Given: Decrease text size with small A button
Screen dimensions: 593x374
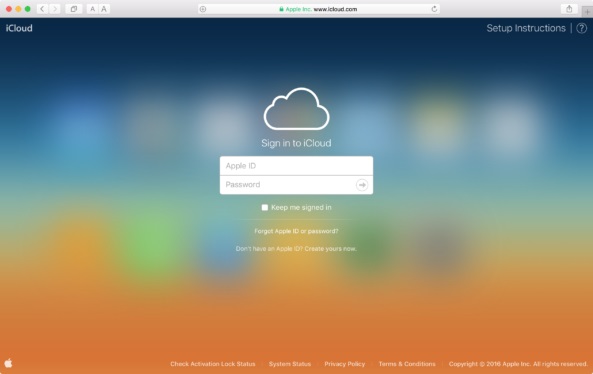Looking at the screenshot, I should click(92, 9).
